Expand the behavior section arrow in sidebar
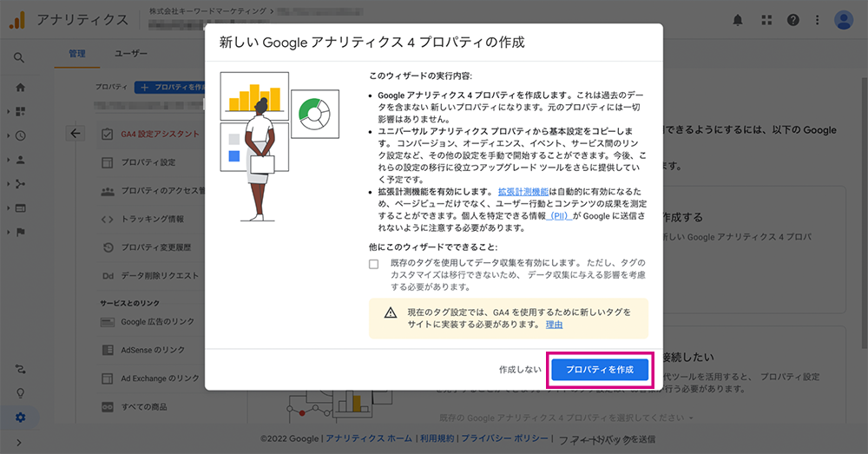This screenshot has width=868, height=454. point(9,208)
